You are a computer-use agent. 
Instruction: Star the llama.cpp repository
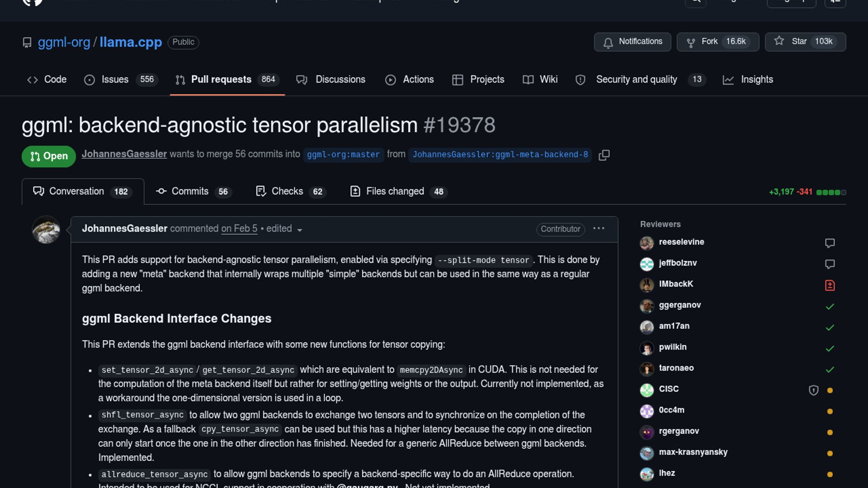coord(805,42)
